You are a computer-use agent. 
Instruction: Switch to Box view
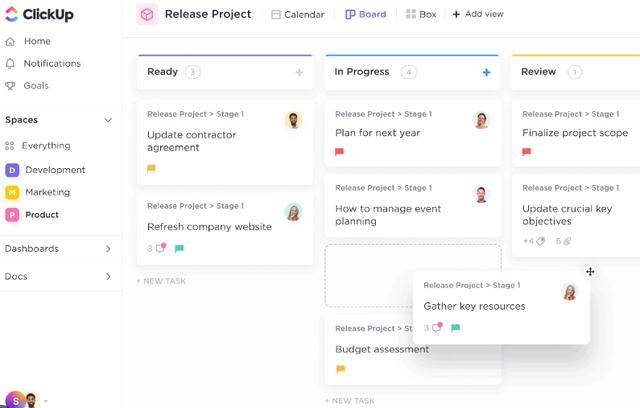coord(421,14)
